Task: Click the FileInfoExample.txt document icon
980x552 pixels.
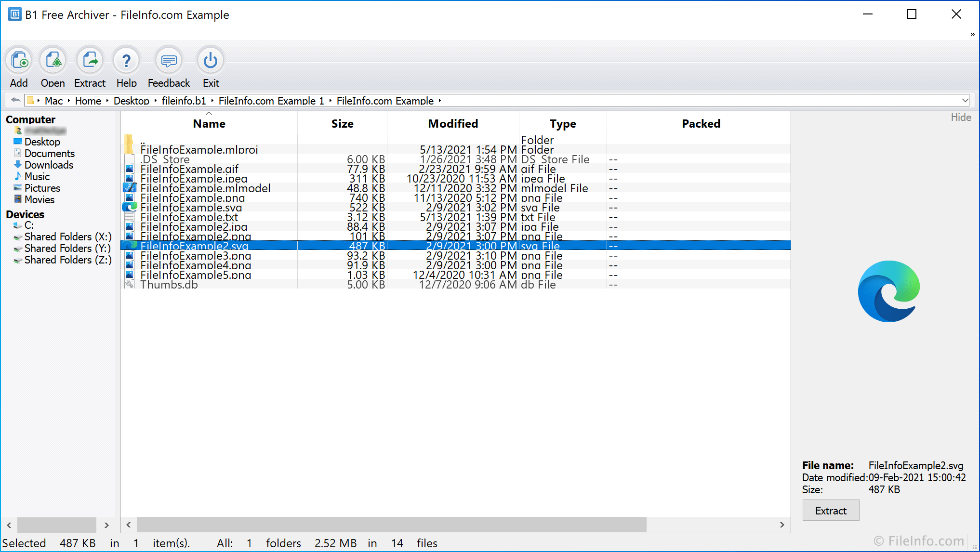Action: pos(129,217)
